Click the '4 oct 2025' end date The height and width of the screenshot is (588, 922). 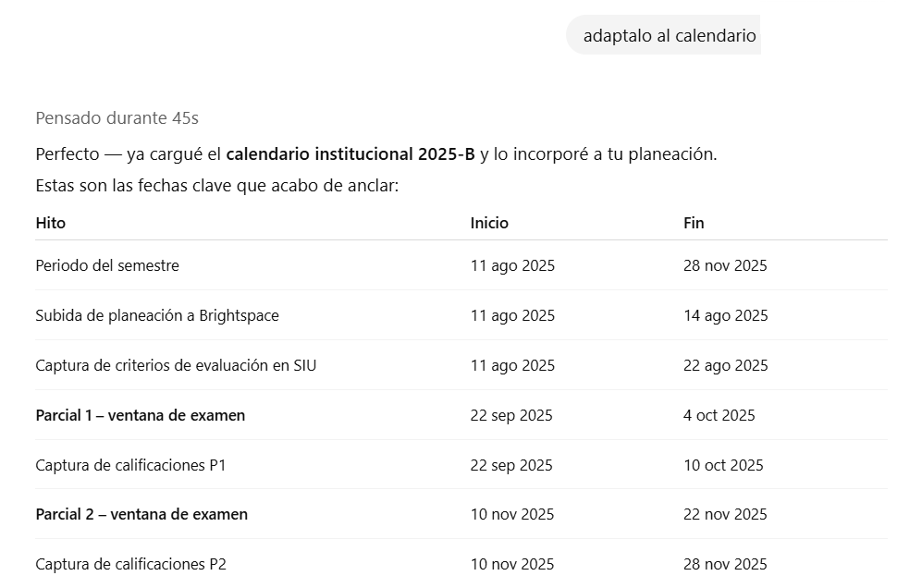(x=719, y=415)
